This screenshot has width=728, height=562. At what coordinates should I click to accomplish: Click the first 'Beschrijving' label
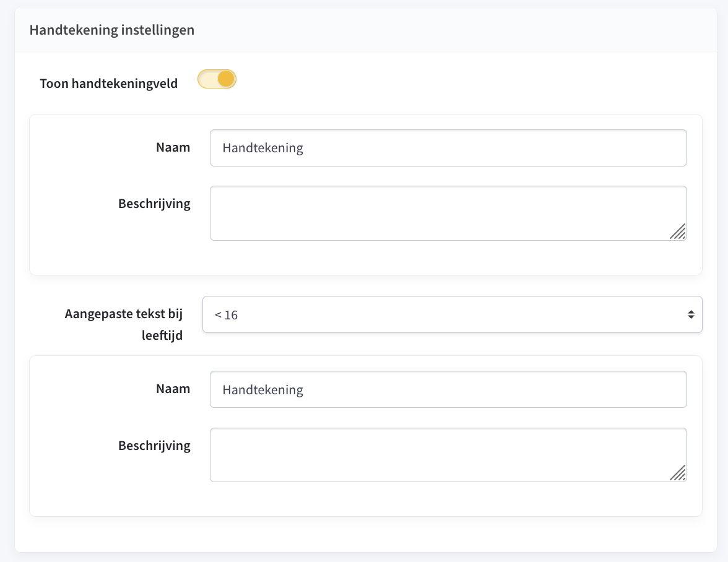coord(154,204)
